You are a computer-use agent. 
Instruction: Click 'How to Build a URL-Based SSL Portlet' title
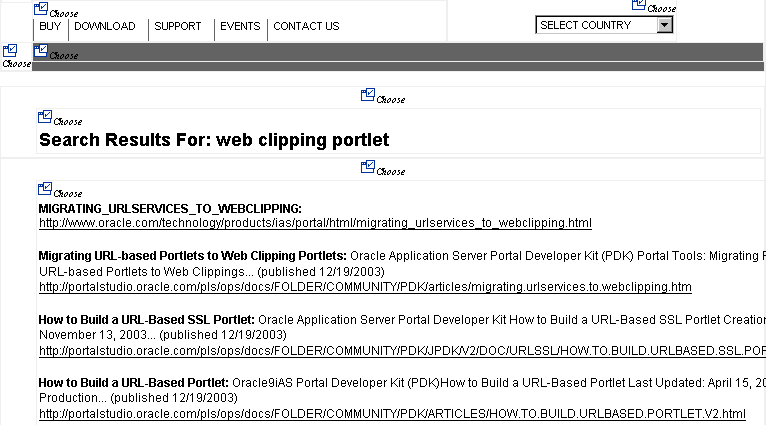tap(147, 320)
